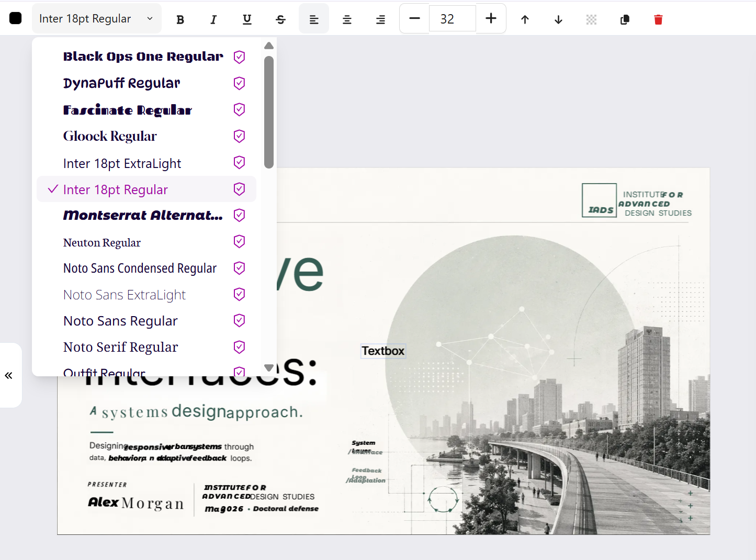
Task: Click shield icon beside Gloock Regular
Action: 239,136
